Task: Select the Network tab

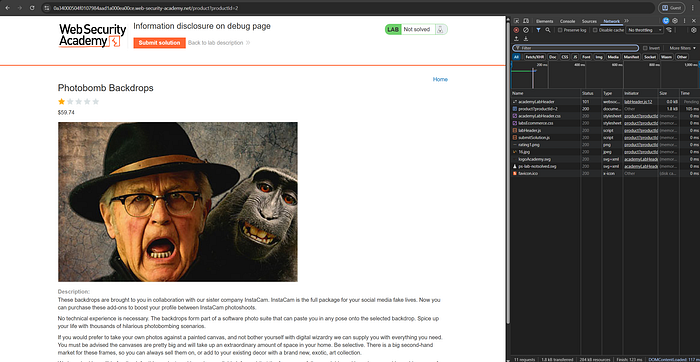Action: (x=611, y=21)
